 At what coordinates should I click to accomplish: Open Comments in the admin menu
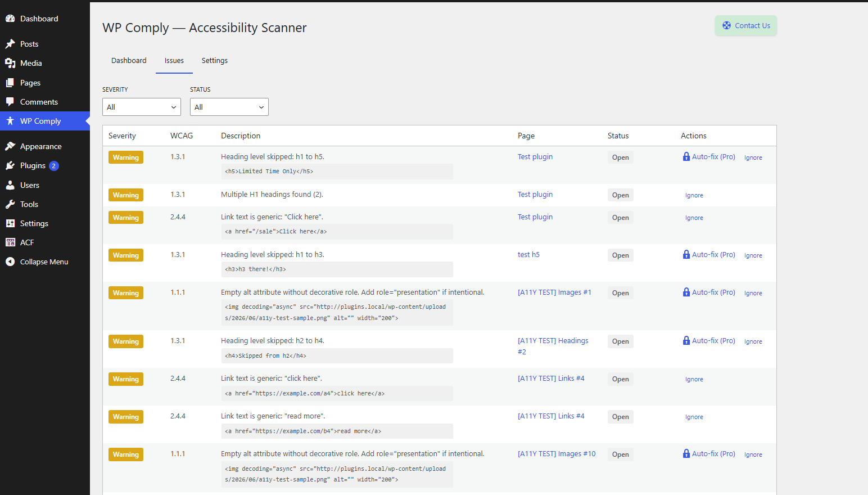tap(45, 102)
